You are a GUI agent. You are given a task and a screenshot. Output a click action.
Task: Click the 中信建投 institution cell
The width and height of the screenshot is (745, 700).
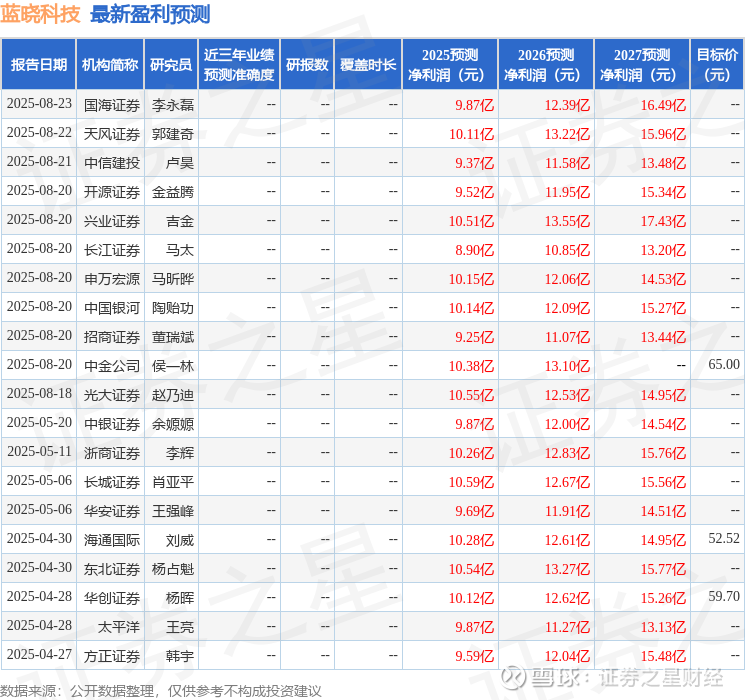point(112,163)
